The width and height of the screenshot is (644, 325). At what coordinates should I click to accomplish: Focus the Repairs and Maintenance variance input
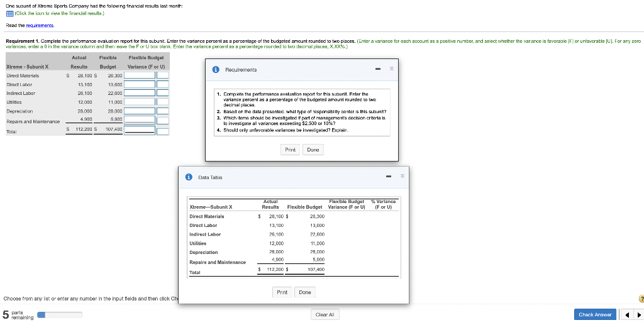(x=140, y=120)
